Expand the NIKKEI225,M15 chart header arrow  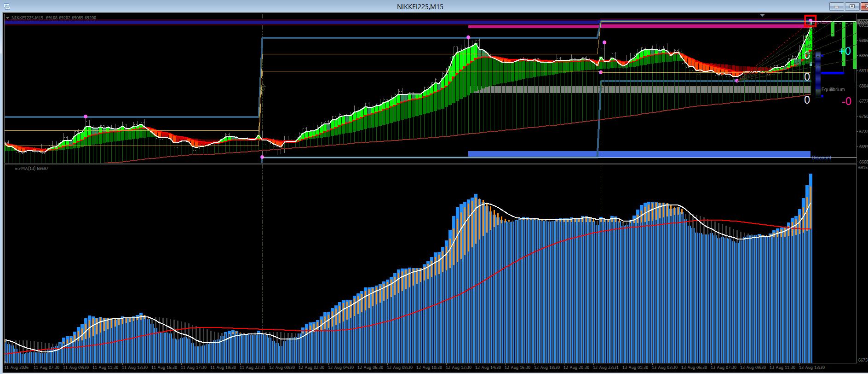pyautogui.click(x=7, y=18)
